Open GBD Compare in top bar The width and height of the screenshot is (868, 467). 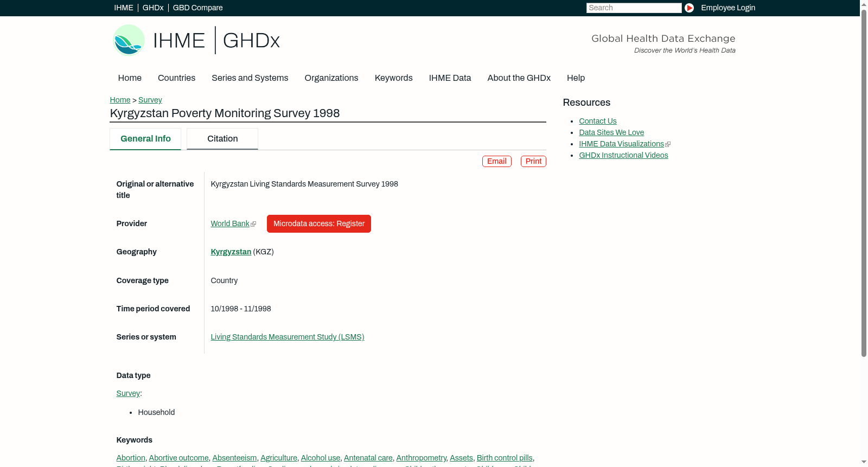pyautogui.click(x=197, y=8)
